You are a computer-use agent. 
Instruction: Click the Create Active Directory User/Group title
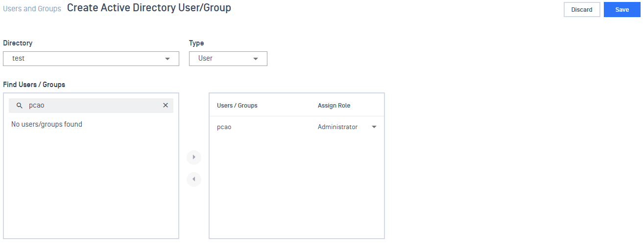[149, 8]
